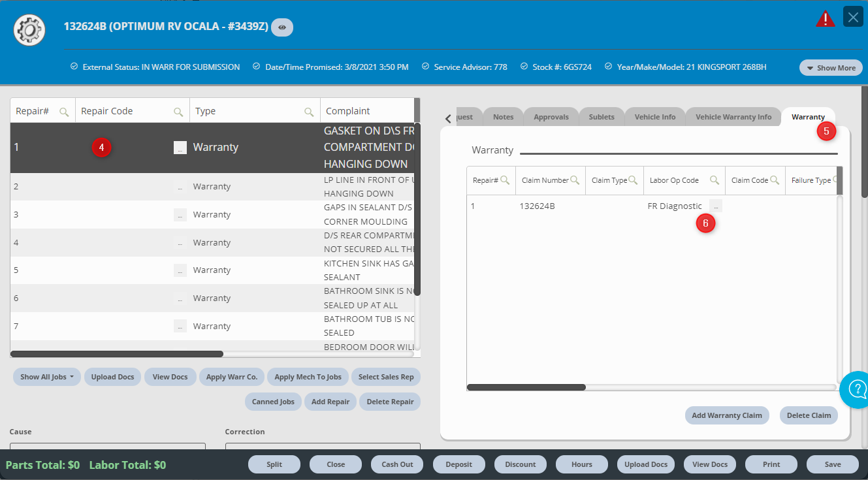This screenshot has height=480, width=868.
Task: Click Close in bottom bar
Action: 336,464
